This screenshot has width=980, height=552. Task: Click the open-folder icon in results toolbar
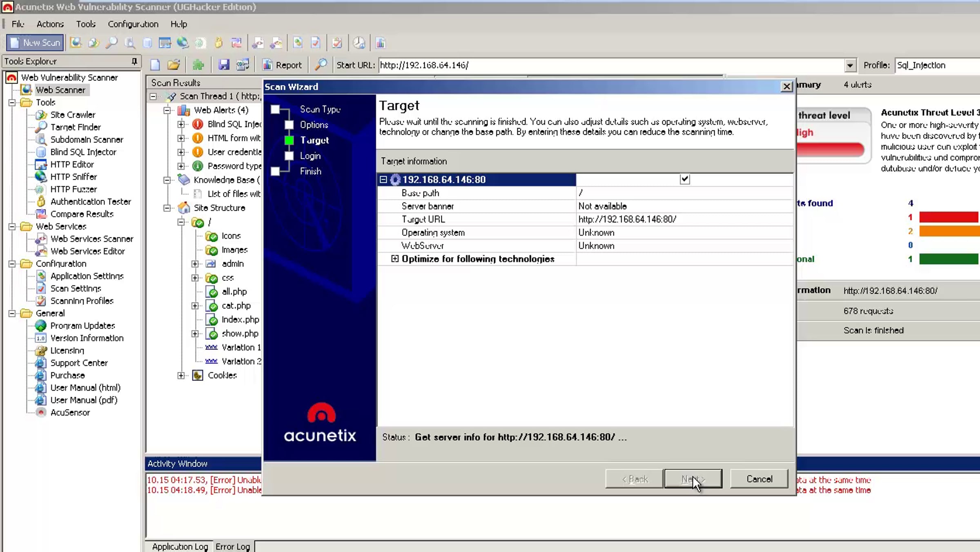(x=174, y=65)
